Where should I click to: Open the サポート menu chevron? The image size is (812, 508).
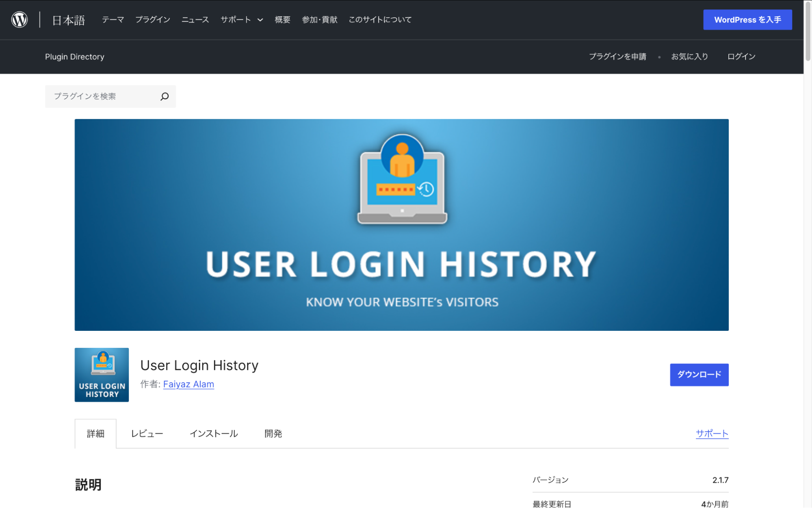coord(260,20)
